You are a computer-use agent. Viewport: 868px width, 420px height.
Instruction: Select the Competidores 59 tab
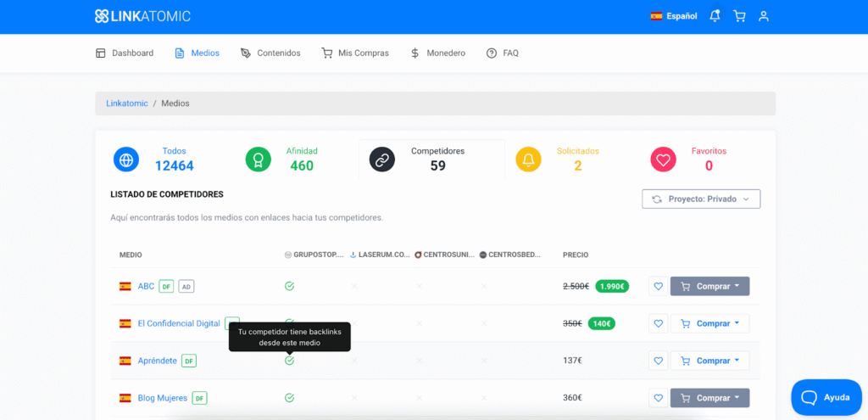[431, 160]
